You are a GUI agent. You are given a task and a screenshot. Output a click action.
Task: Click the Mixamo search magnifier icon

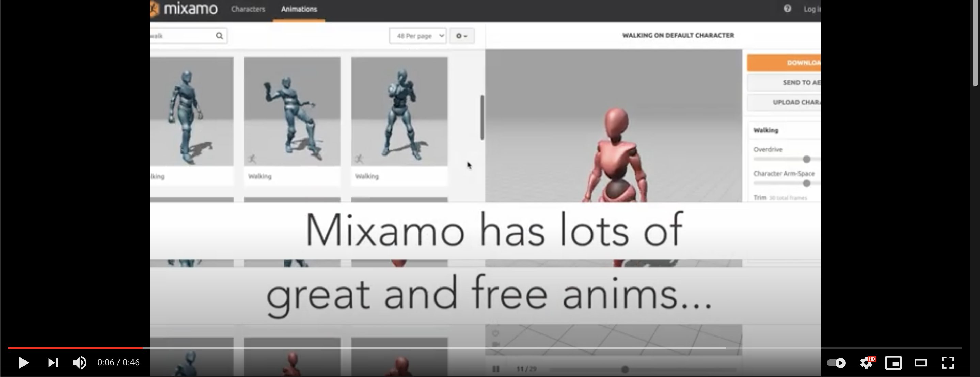(x=219, y=36)
